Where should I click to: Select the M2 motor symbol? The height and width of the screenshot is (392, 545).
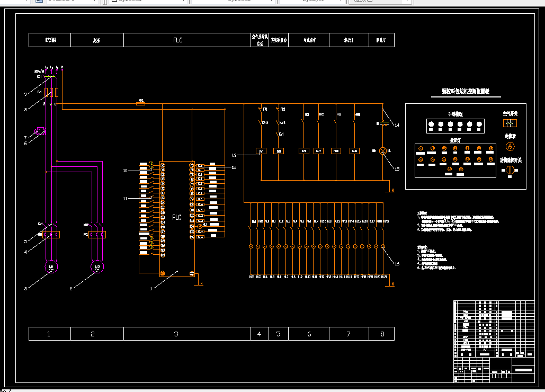click(97, 267)
